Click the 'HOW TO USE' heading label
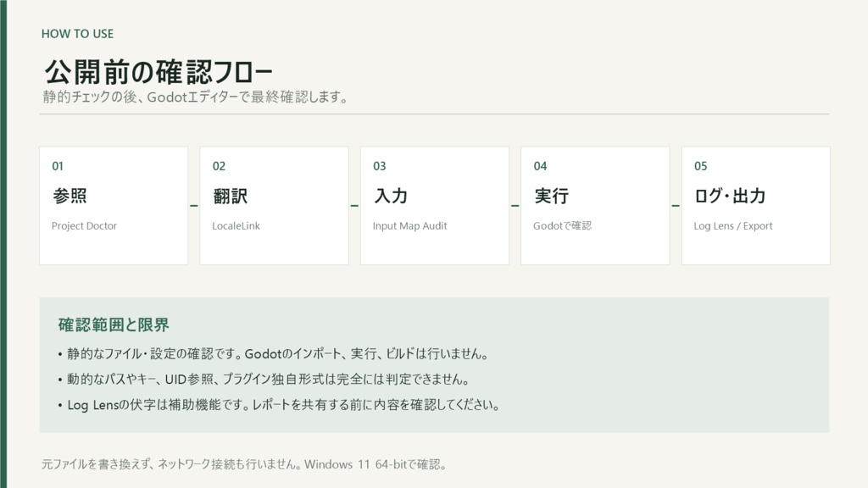This screenshot has height=488, width=868. tap(77, 34)
